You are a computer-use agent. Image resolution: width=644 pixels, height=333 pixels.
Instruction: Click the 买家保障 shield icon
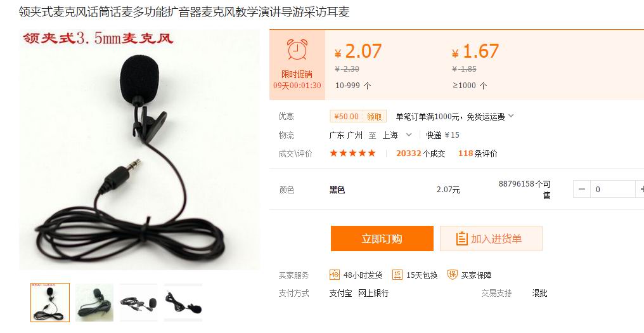452,275
